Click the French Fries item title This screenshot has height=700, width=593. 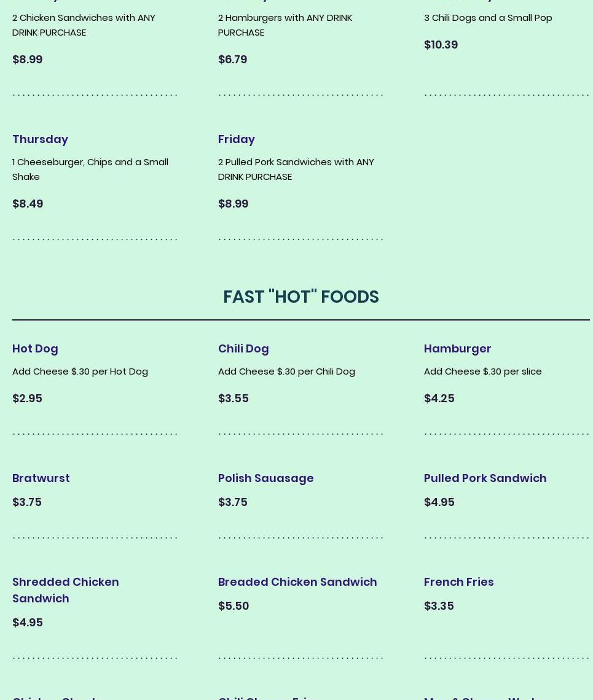click(459, 582)
